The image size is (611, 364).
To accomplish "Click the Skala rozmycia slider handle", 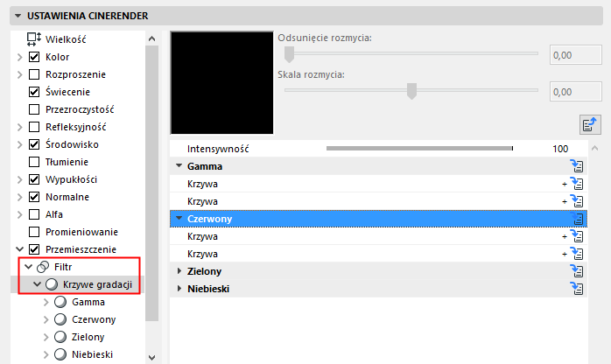I will point(412,91).
